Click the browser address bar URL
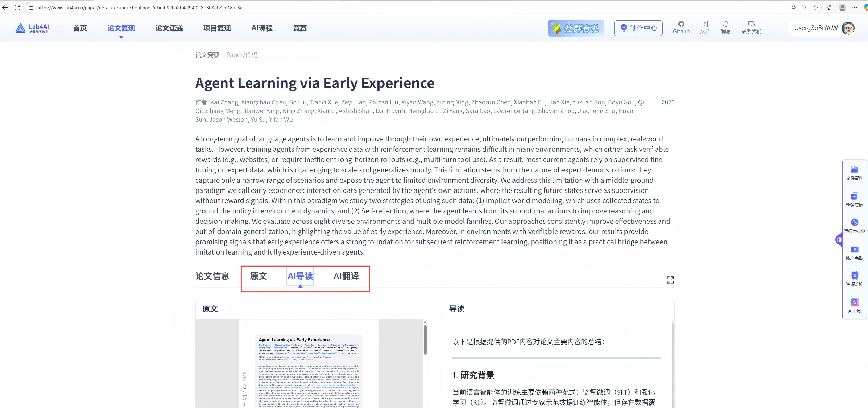The width and height of the screenshot is (868, 408). click(140, 8)
